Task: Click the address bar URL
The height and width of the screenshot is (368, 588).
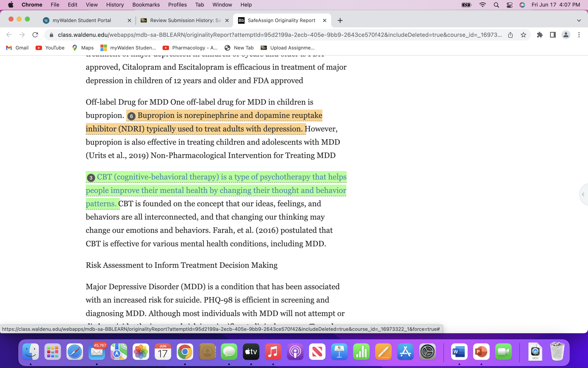Action: pyautogui.click(x=280, y=35)
